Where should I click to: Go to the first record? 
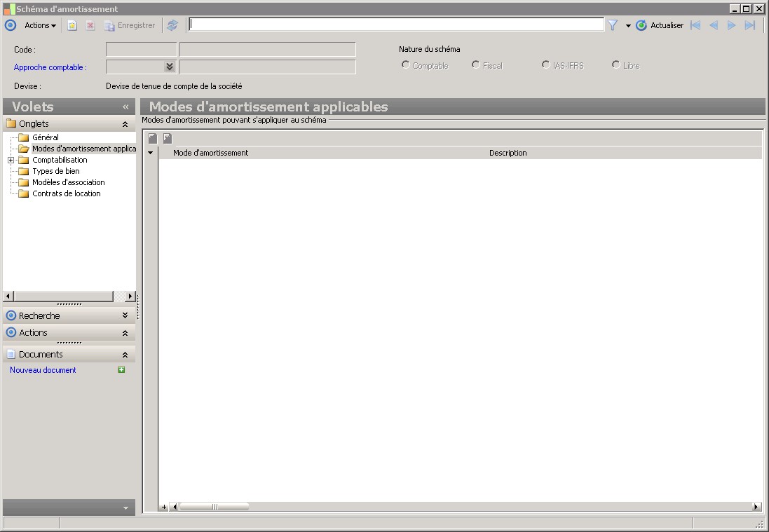tap(695, 25)
